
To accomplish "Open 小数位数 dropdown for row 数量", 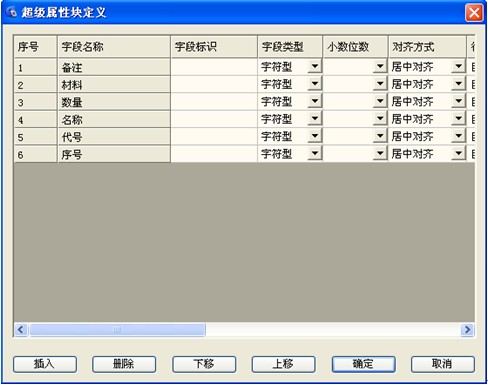I will coord(380,101).
